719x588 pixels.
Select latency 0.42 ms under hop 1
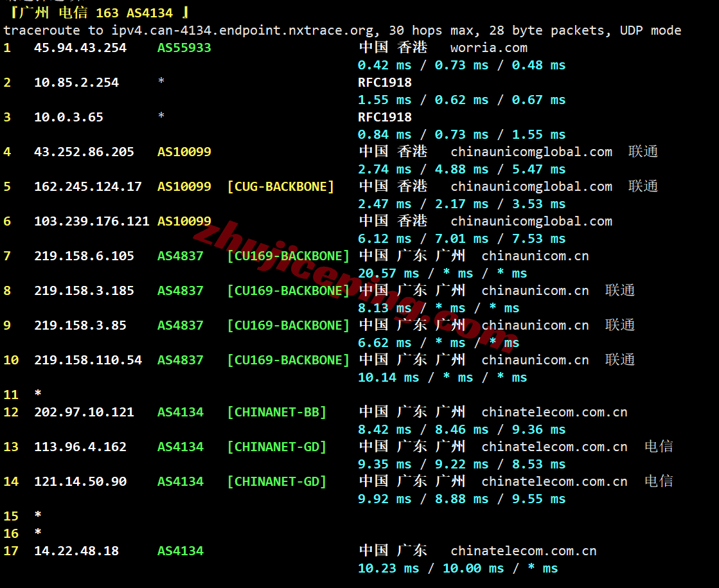(x=384, y=65)
